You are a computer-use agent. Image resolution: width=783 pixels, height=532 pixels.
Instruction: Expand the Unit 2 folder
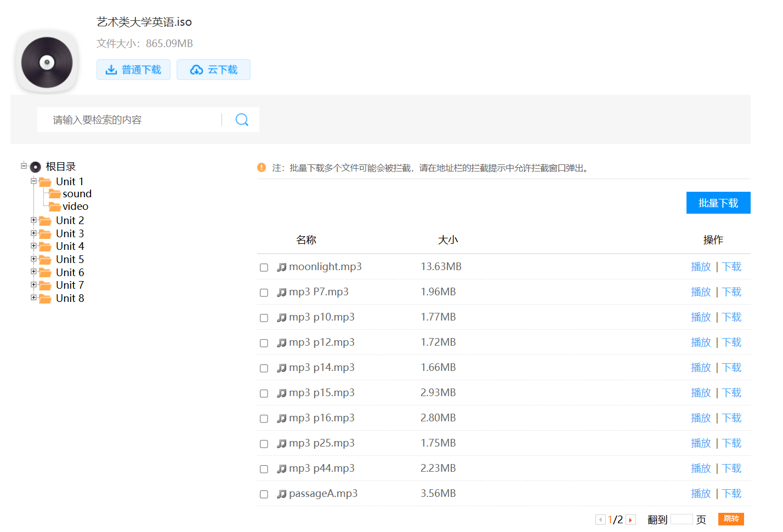coord(34,220)
